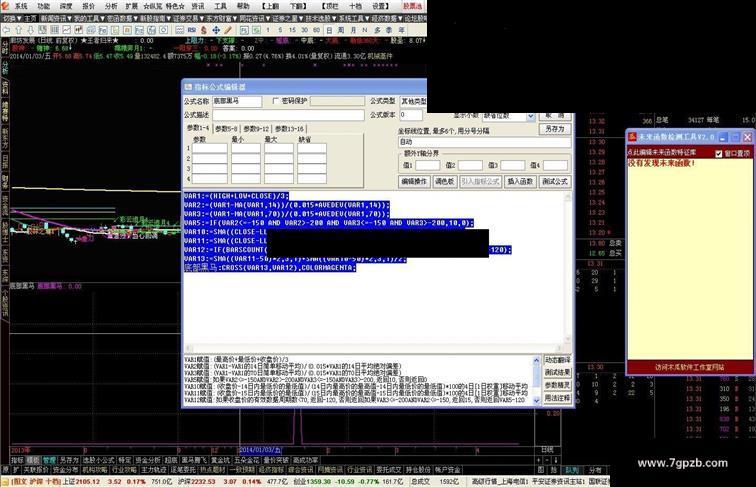Toggle 密码保护 password protection checkbox

coord(275,101)
